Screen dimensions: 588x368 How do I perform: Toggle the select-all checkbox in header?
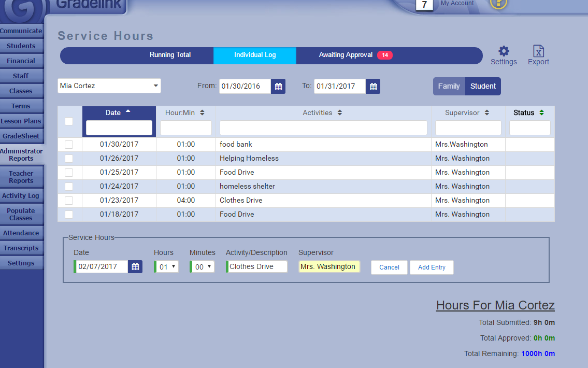(69, 121)
